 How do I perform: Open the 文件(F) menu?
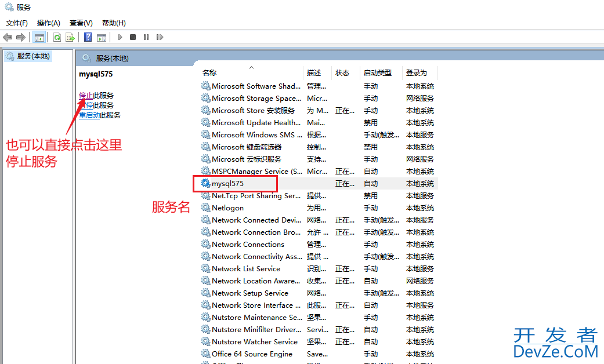pyautogui.click(x=17, y=23)
